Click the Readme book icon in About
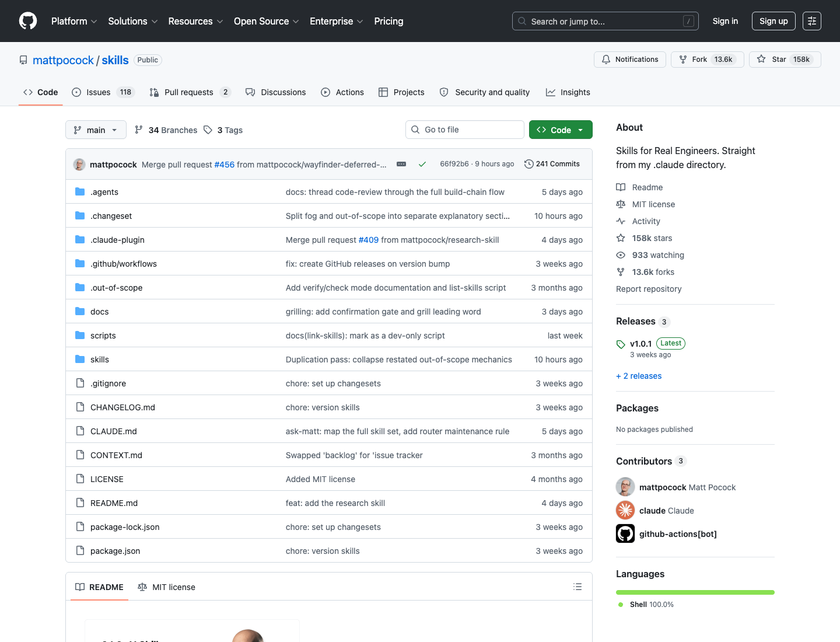The width and height of the screenshot is (840, 642). pos(621,187)
